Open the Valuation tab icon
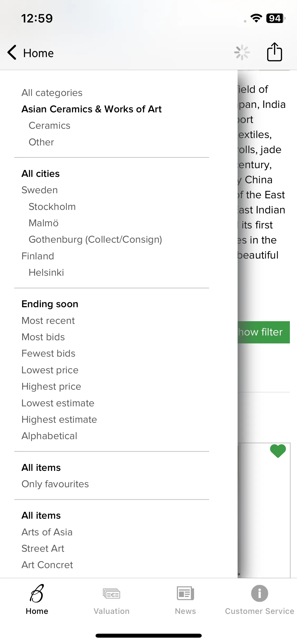This screenshot has width=297, height=644. point(111,594)
